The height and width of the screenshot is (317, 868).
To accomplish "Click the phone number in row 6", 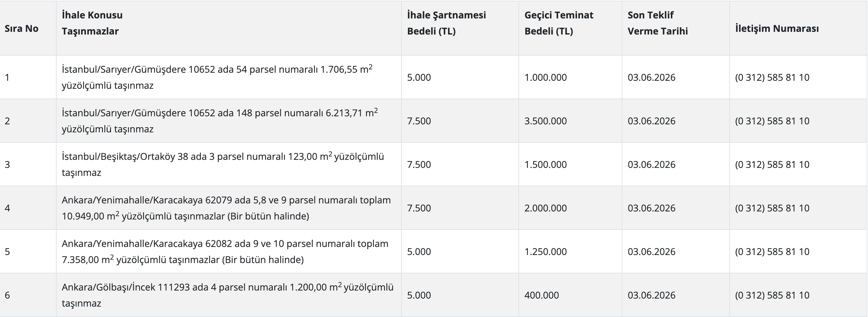I will 772,295.
